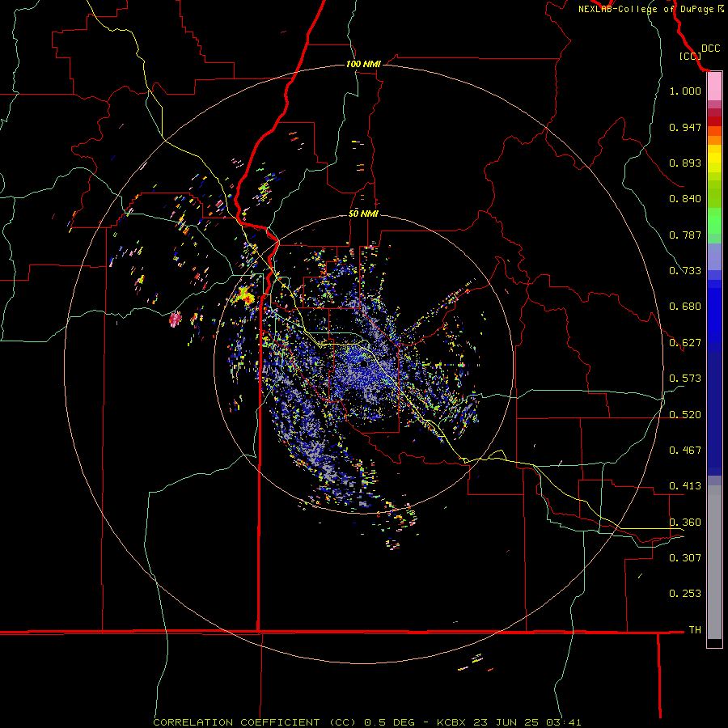Click the 0.840 color scale label

pyautogui.click(x=685, y=199)
